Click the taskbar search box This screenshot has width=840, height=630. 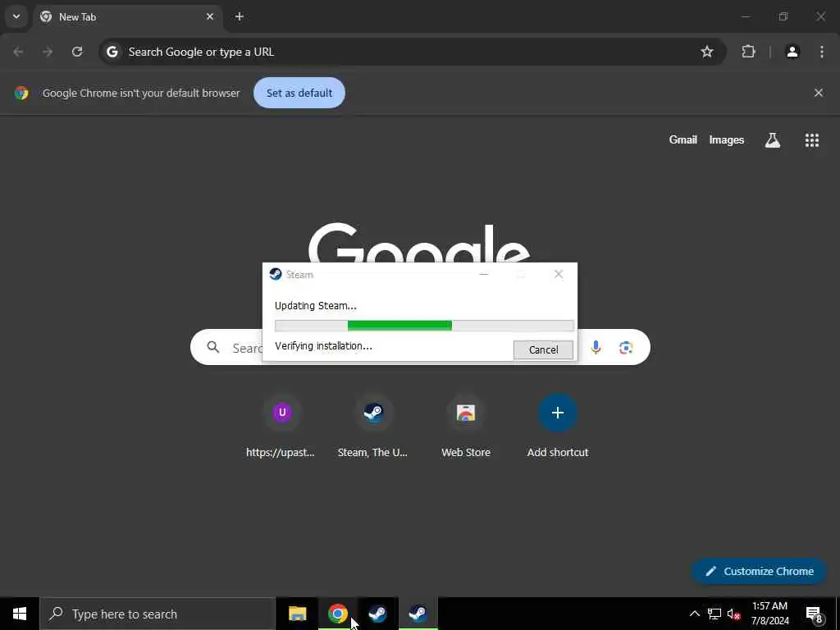(157, 614)
